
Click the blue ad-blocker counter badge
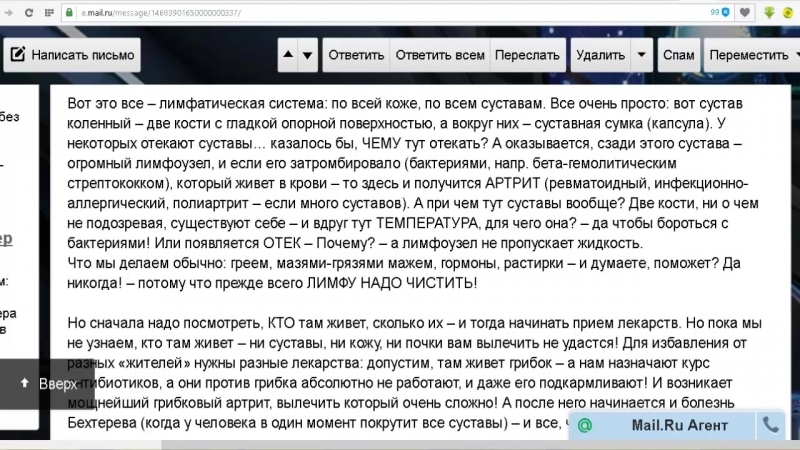pyautogui.click(x=720, y=12)
